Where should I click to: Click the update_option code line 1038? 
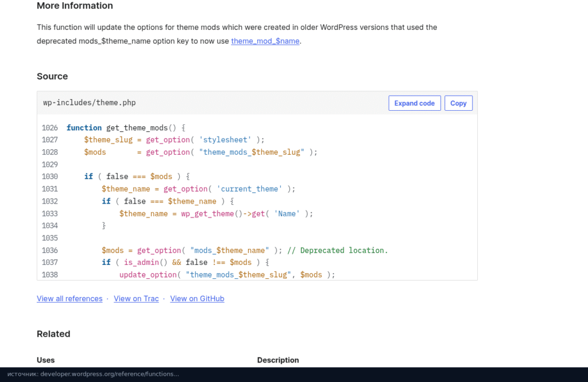[227, 275]
